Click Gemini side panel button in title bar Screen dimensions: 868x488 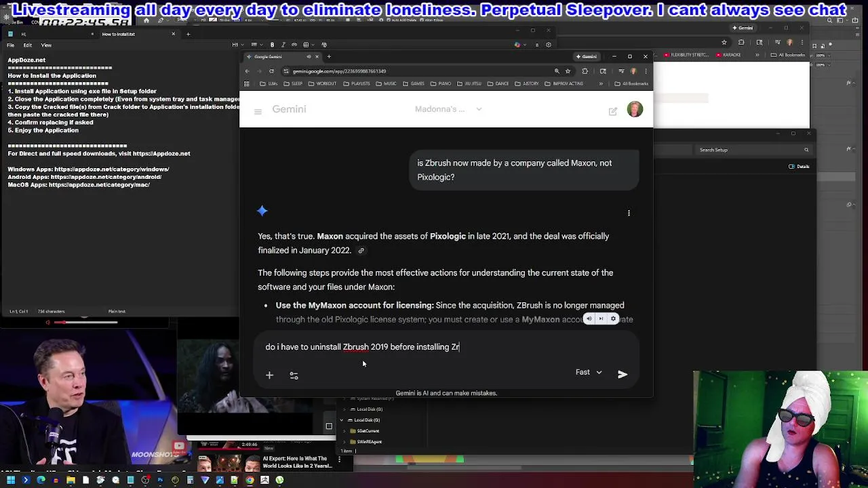[x=587, y=56]
